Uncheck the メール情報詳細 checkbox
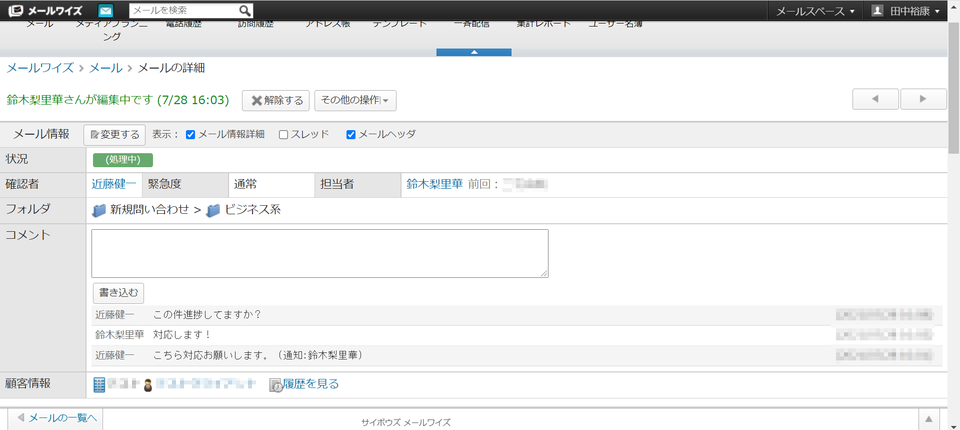960x430 pixels. (190, 135)
